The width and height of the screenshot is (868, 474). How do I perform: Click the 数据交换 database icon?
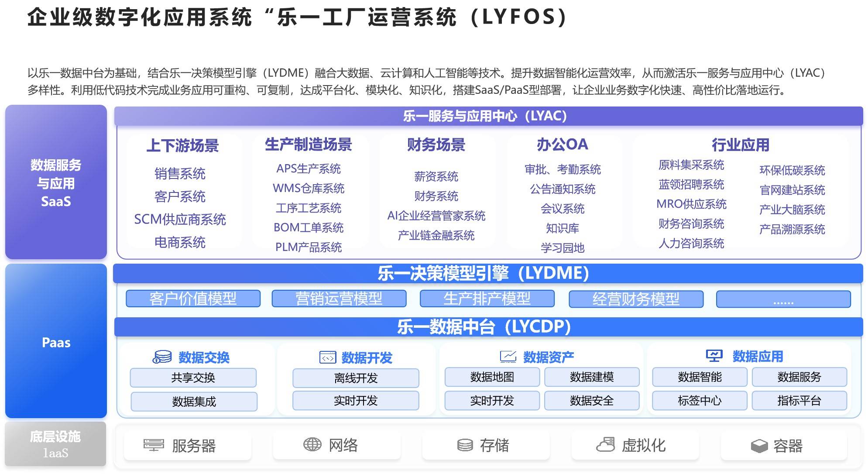pos(162,357)
